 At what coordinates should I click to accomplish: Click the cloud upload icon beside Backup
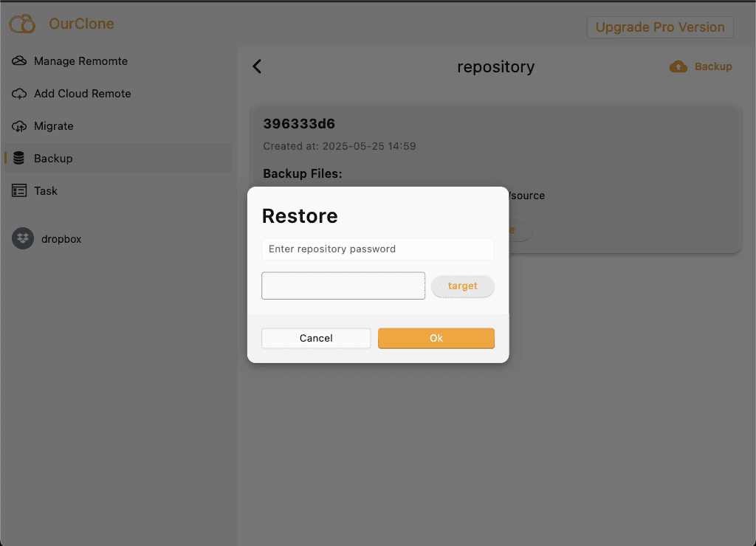coord(678,66)
